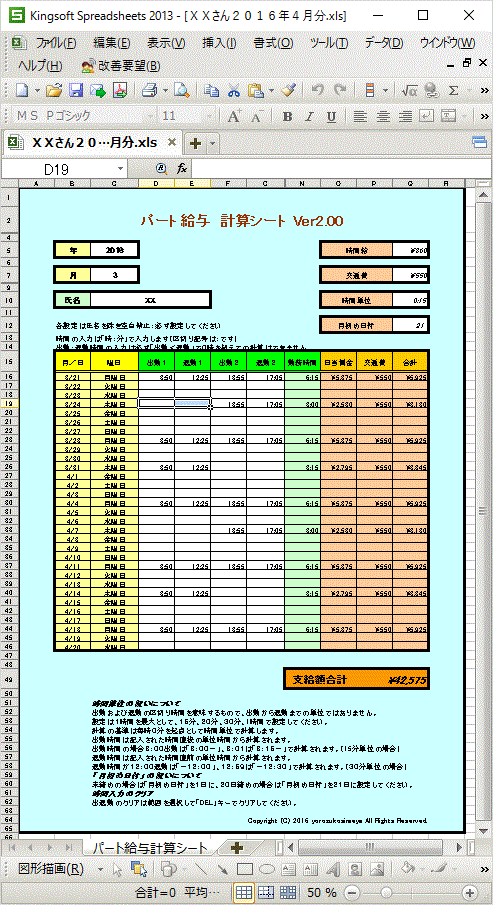493x905 pixels.
Task: Click the zoom in plus button
Action: [x=470, y=892]
